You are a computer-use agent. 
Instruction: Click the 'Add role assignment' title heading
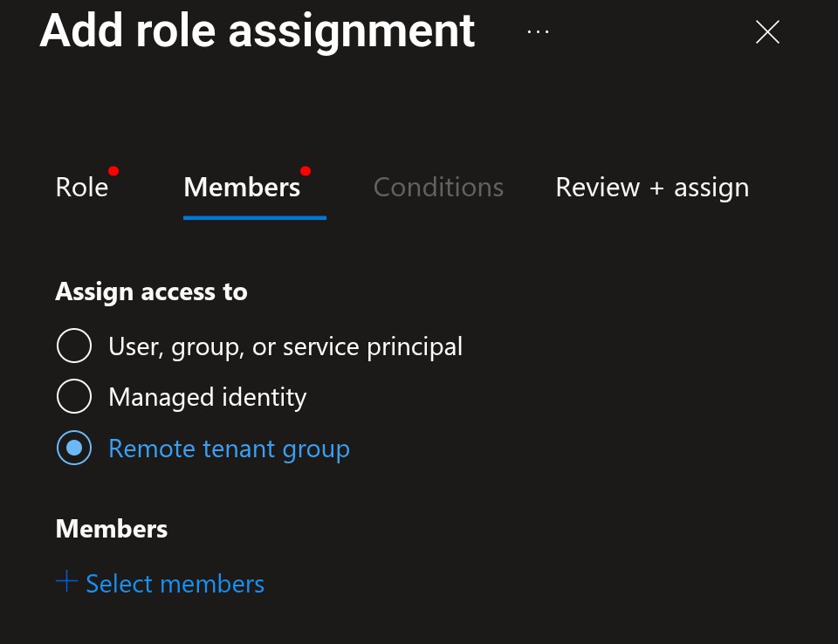coord(257,32)
